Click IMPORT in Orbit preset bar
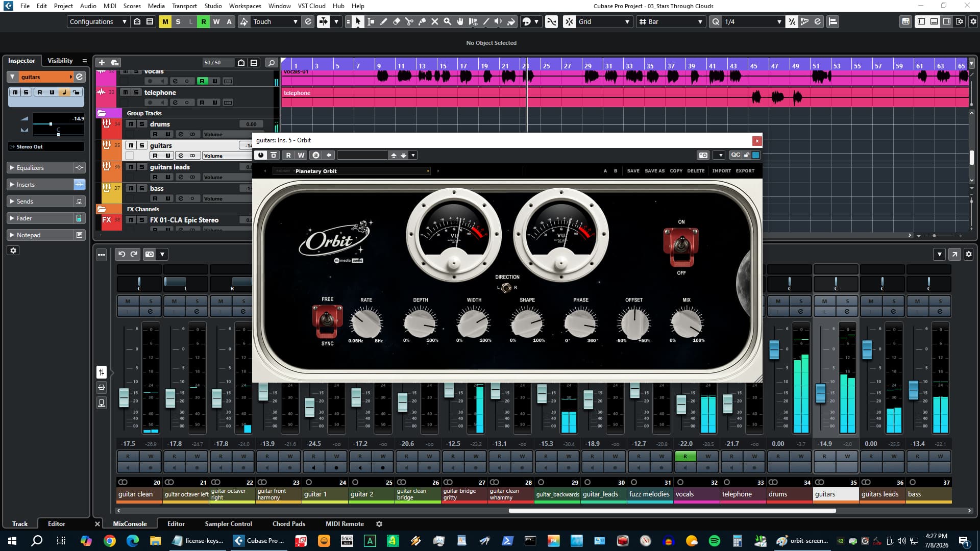The width and height of the screenshot is (980, 551). pyautogui.click(x=721, y=171)
